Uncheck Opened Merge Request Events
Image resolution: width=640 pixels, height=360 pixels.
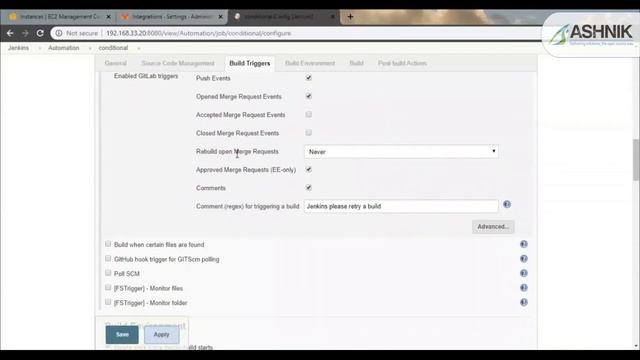click(x=309, y=96)
